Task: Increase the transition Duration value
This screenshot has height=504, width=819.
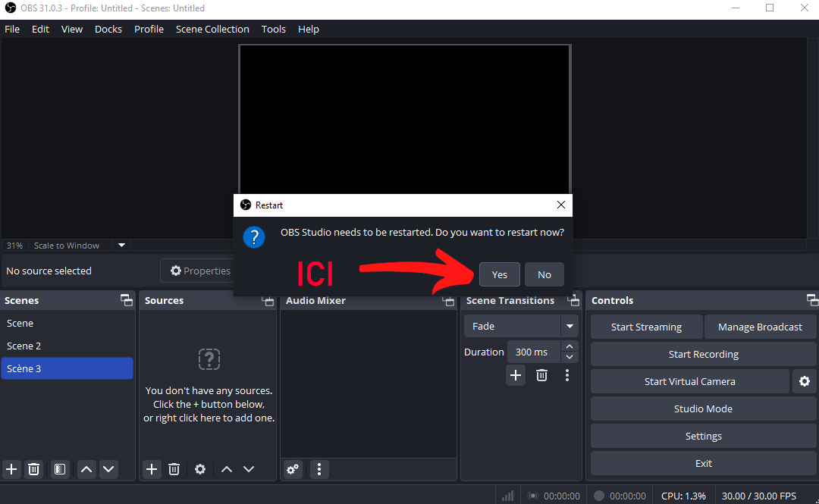Action: 570,346
